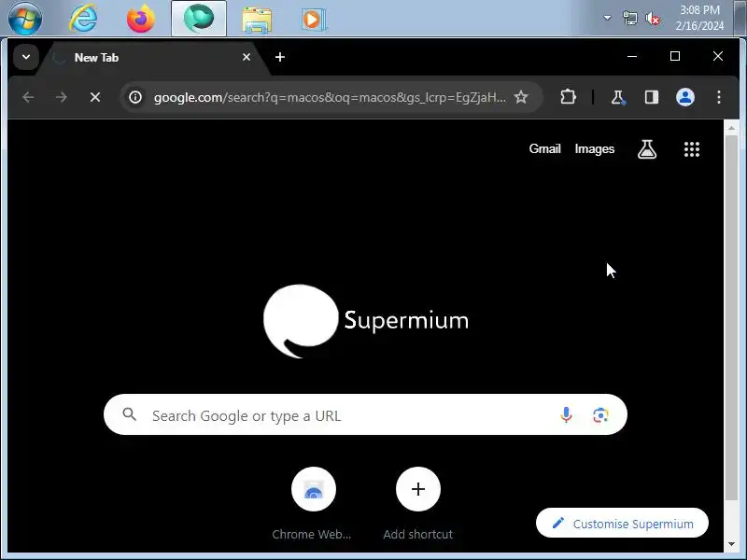
Task: Click the clock showing 3:08 PM
Action: click(x=699, y=18)
